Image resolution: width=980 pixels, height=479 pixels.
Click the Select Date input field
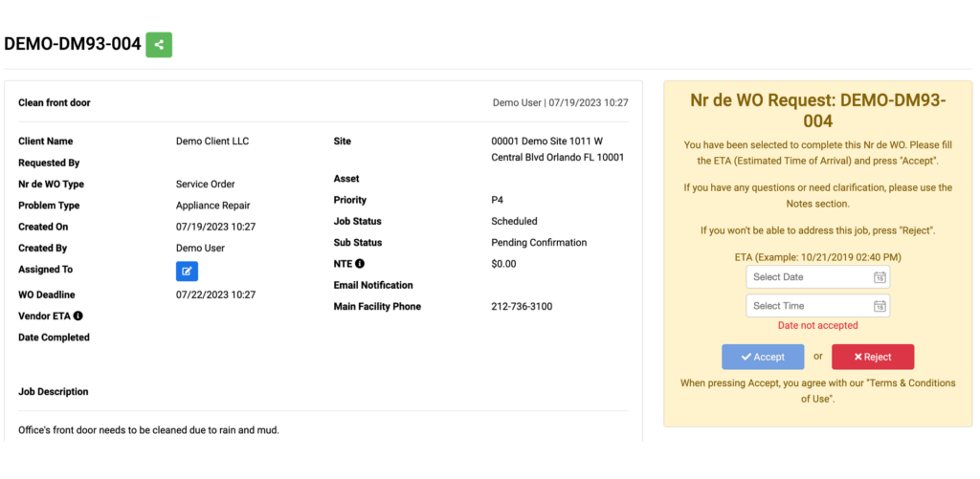(817, 277)
